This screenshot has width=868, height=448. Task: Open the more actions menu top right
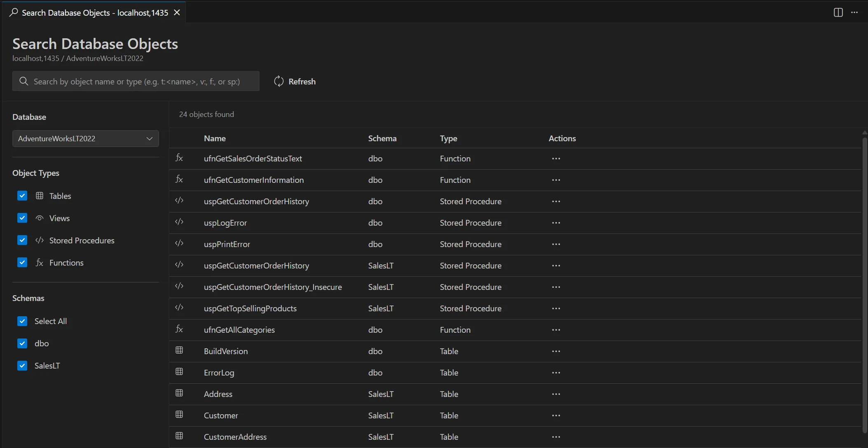[x=855, y=12]
